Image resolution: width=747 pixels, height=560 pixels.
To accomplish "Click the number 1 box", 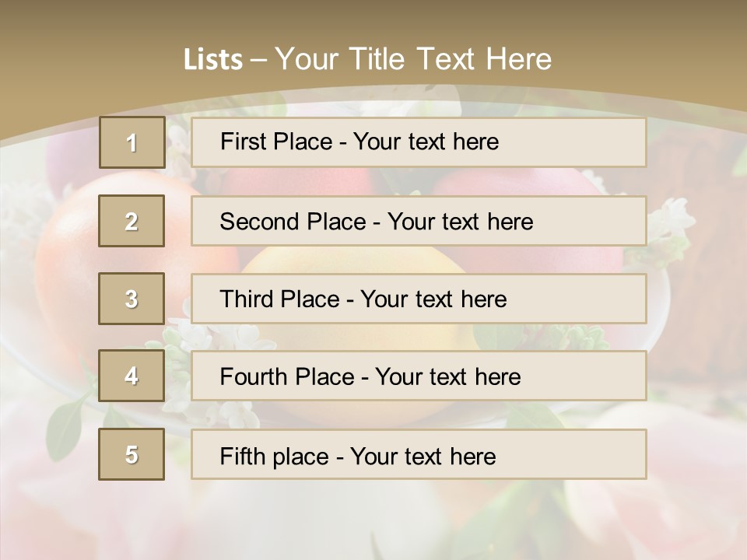I will (x=132, y=142).
